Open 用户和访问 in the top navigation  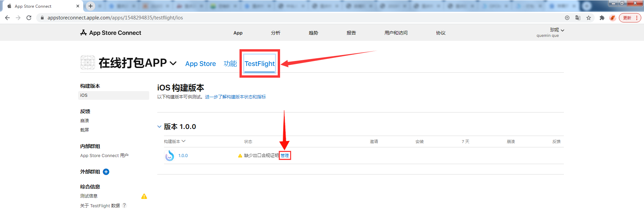point(396,33)
